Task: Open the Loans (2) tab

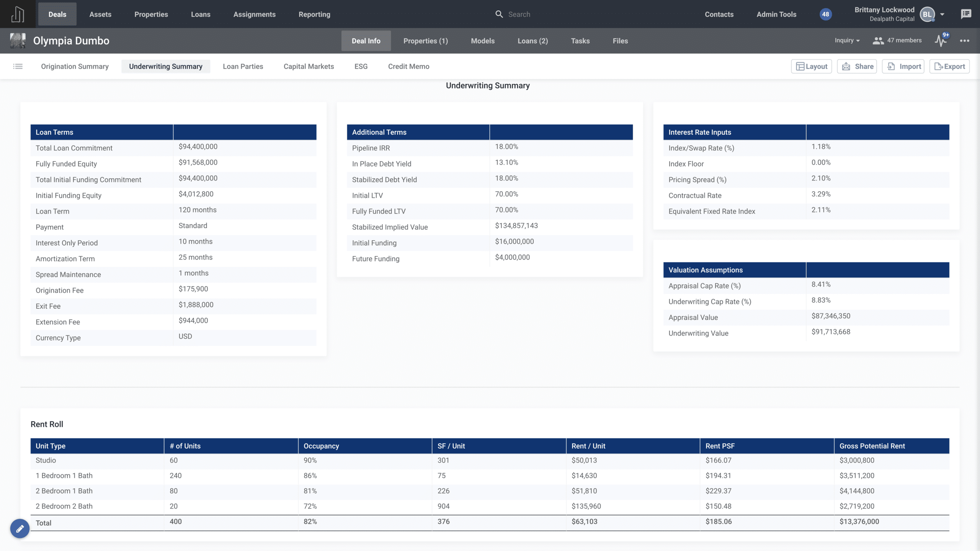Action: click(532, 41)
